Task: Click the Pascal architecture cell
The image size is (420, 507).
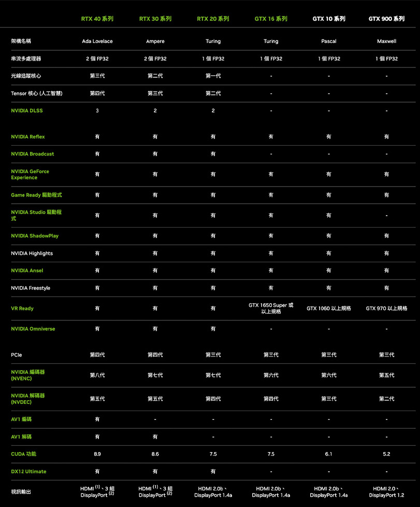Action: pos(328,41)
